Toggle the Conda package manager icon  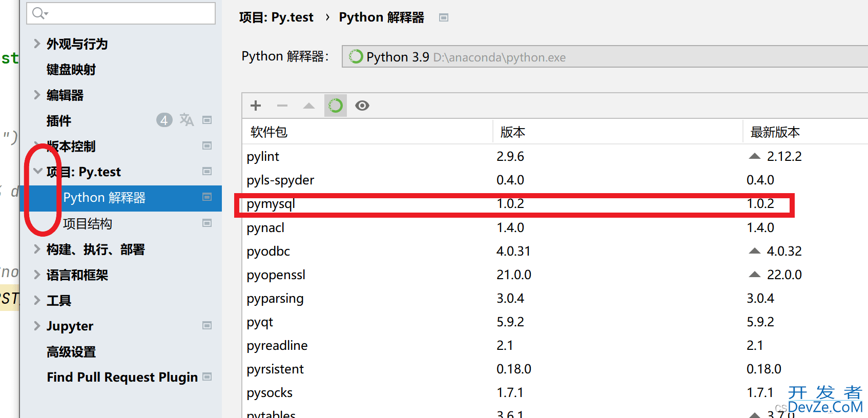point(336,106)
